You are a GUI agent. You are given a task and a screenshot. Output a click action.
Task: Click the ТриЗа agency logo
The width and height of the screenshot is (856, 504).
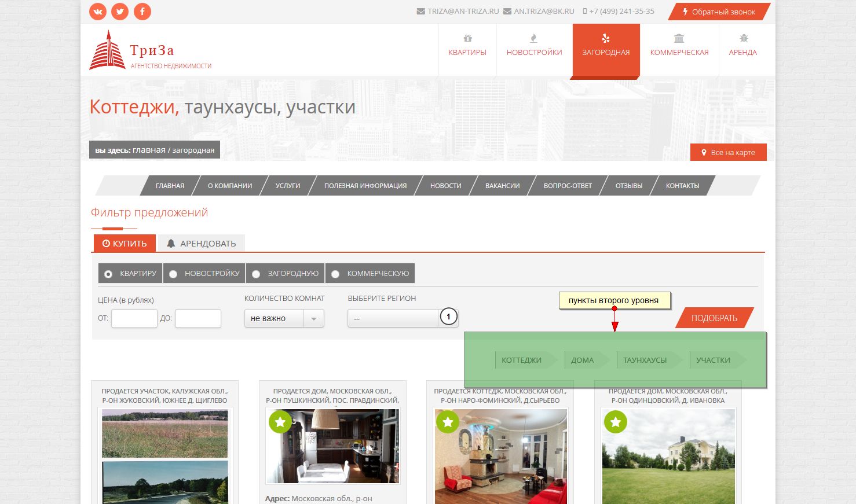151,50
